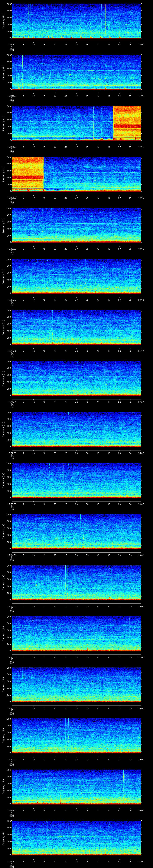Click the 19:18:00 start time label

click(x=12, y=249)
